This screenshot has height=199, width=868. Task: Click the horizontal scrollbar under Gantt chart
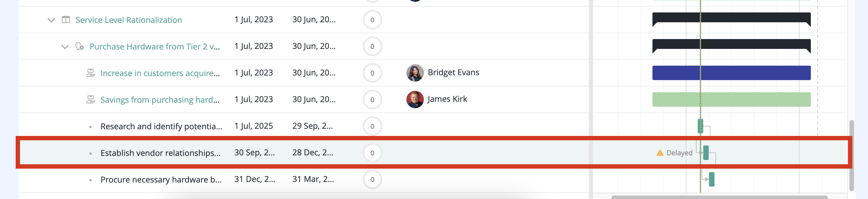pos(719,197)
